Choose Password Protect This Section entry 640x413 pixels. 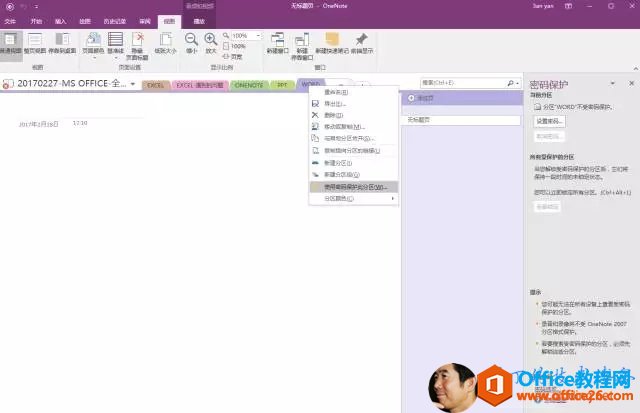[x=353, y=187]
